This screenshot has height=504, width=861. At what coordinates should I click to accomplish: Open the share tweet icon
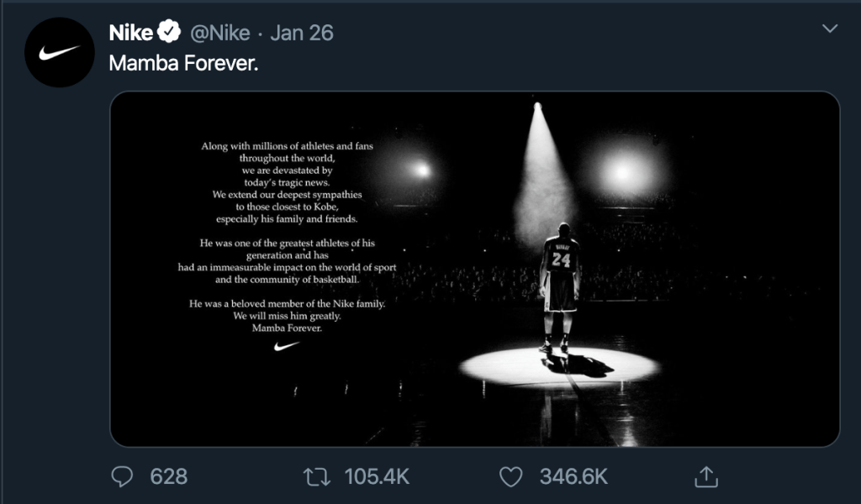click(705, 476)
